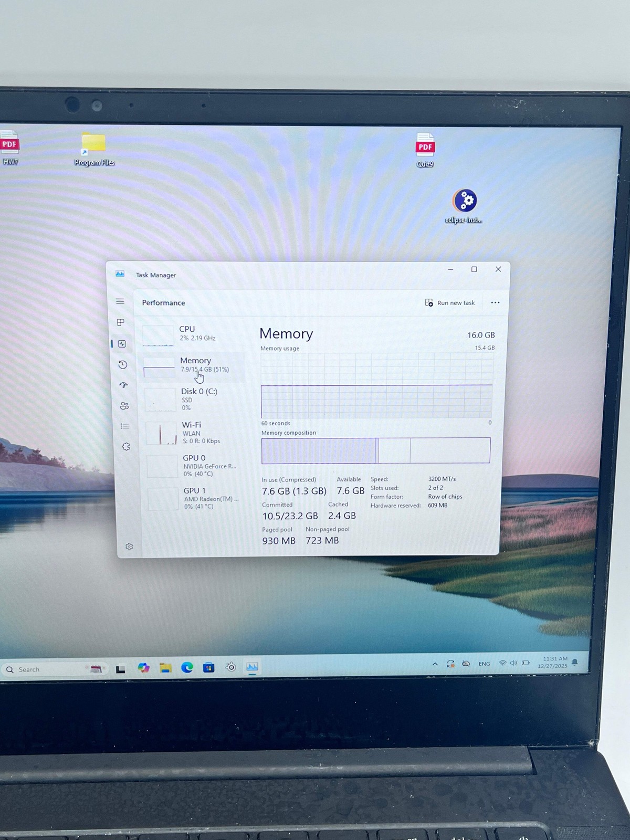Click the ENG language indicator
Screen dimensions: 630x840
pyautogui.click(x=484, y=664)
